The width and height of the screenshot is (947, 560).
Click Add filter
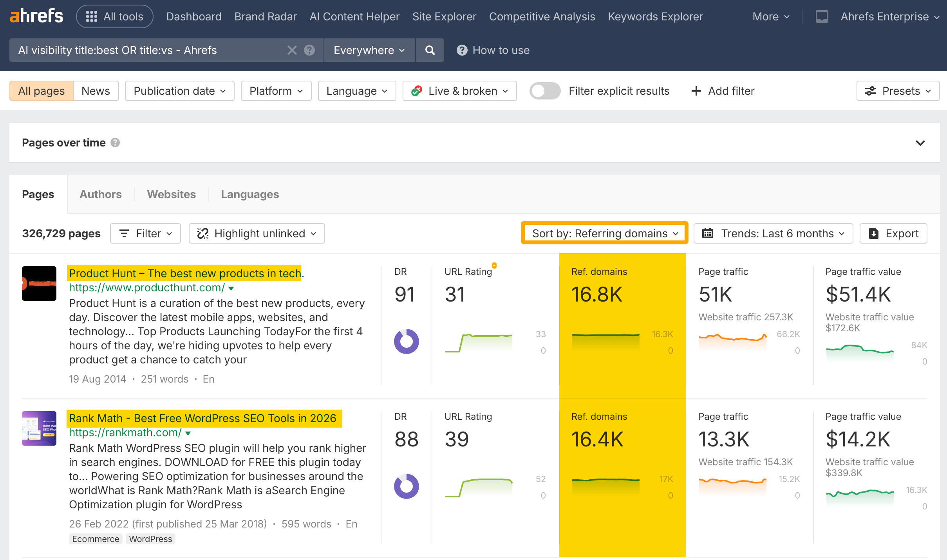tap(723, 91)
